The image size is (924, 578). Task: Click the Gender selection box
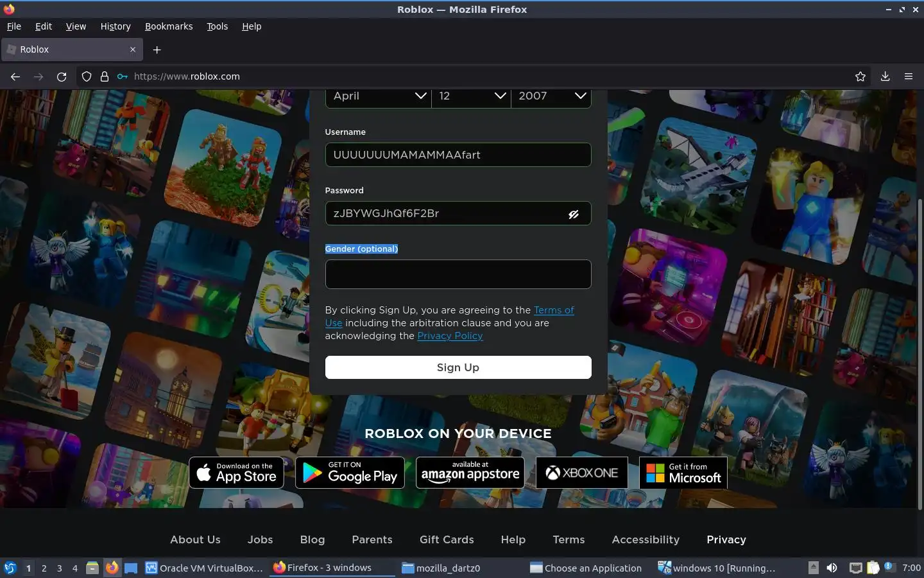(x=458, y=274)
